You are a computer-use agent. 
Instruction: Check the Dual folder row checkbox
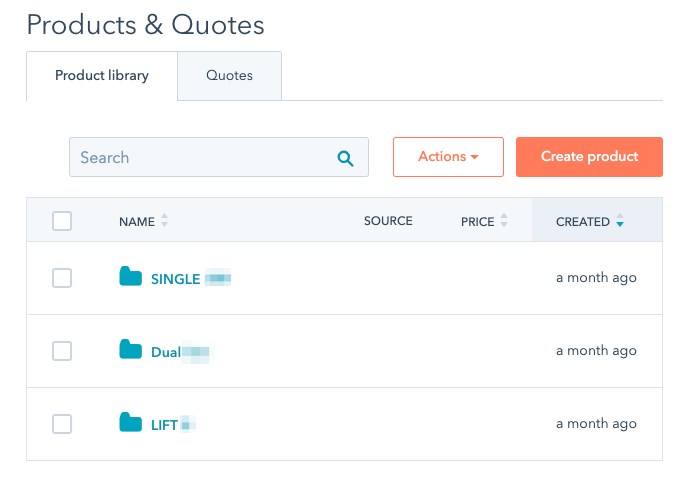tap(62, 351)
